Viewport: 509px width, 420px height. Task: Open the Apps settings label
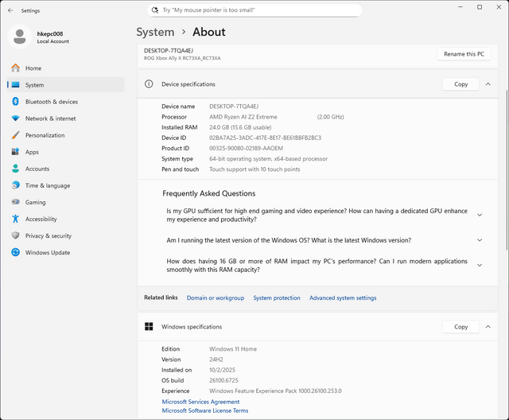click(x=32, y=152)
